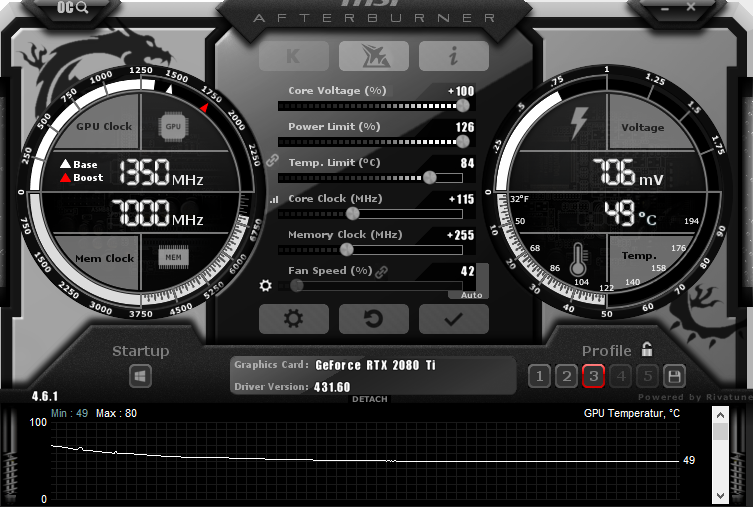Open the OC Scanner button
Image resolution: width=753 pixels, height=507 pixels.
pyautogui.click(x=73, y=7)
